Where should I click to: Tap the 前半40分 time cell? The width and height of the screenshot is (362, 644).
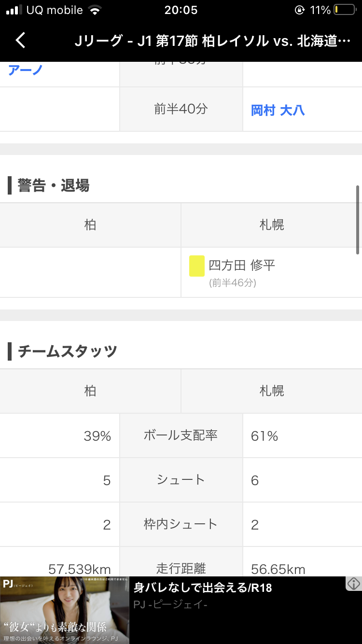coord(181,109)
